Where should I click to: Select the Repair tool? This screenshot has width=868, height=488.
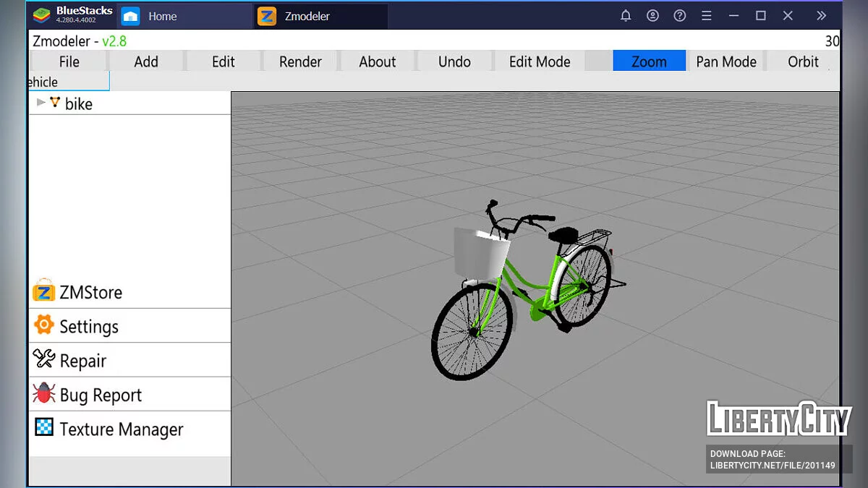(77, 360)
